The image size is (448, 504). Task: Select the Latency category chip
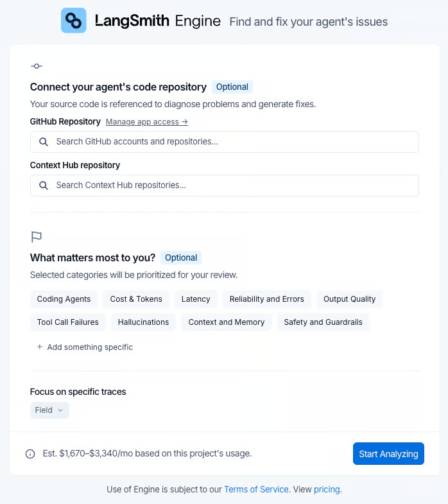click(x=196, y=299)
